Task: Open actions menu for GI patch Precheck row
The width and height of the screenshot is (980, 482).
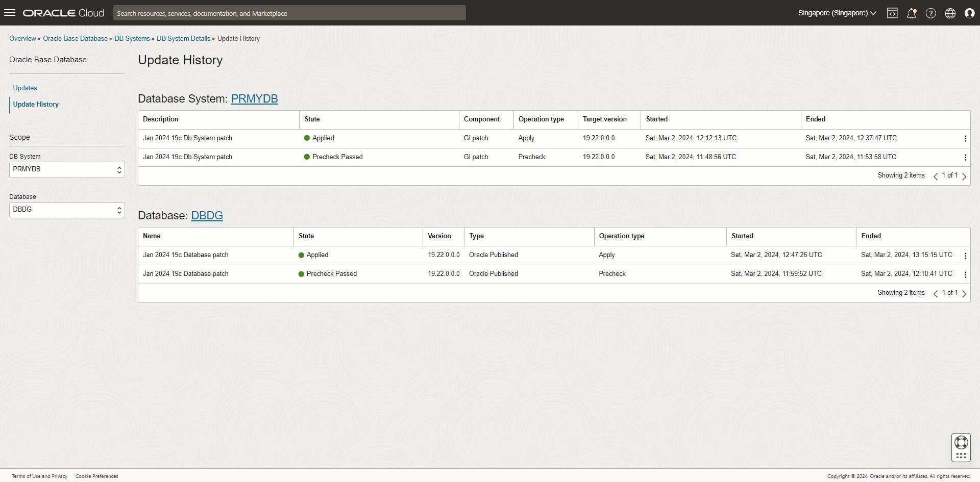Action: (965, 158)
